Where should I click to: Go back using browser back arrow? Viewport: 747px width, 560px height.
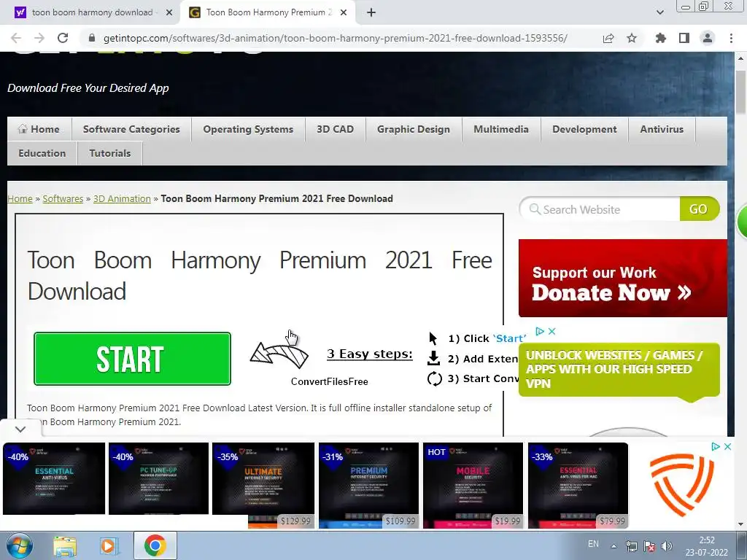pyautogui.click(x=16, y=38)
